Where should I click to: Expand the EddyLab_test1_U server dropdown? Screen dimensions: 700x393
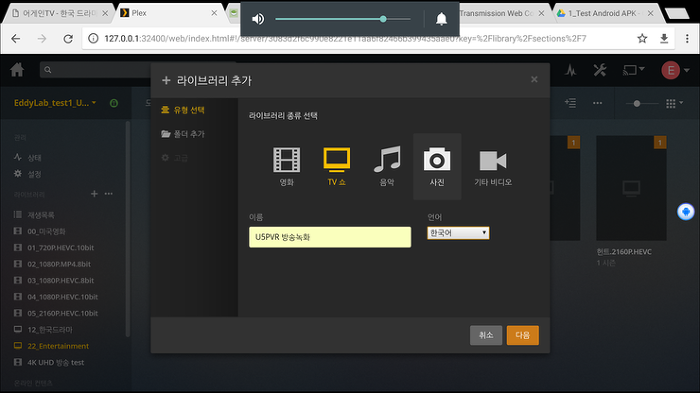[55, 103]
